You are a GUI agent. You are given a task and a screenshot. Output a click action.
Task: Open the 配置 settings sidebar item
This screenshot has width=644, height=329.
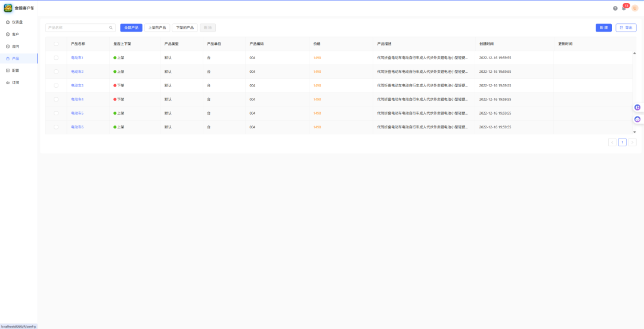(x=18, y=70)
